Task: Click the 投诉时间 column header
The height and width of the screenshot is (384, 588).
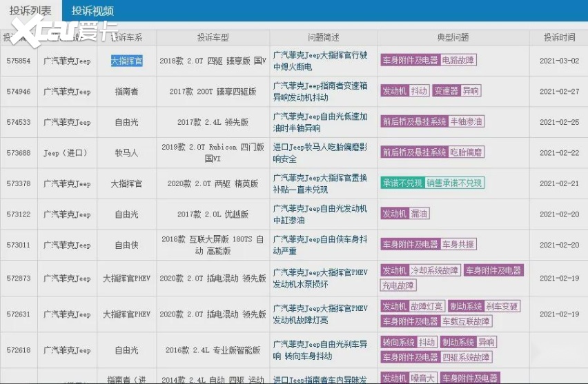Action: pyautogui.click(x=559, y=37)
